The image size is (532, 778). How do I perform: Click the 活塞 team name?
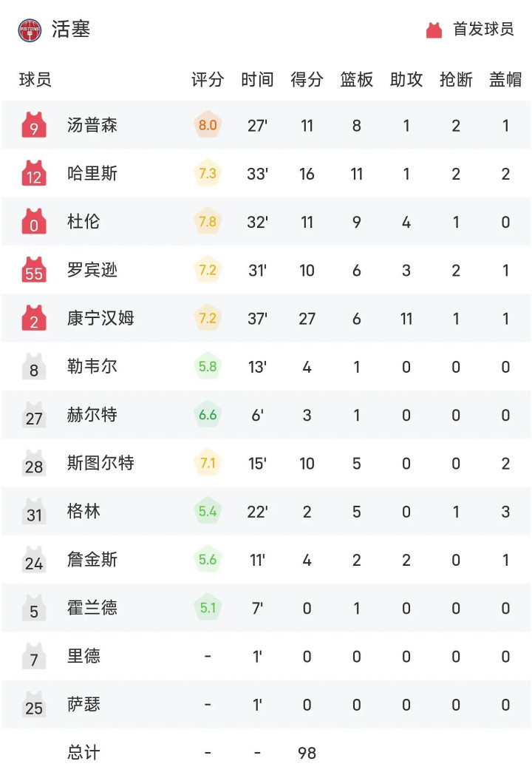pos(71,30)
